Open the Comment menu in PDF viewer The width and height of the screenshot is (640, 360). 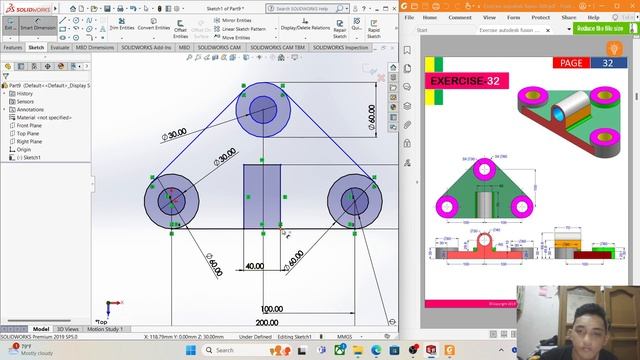(460, 18)
